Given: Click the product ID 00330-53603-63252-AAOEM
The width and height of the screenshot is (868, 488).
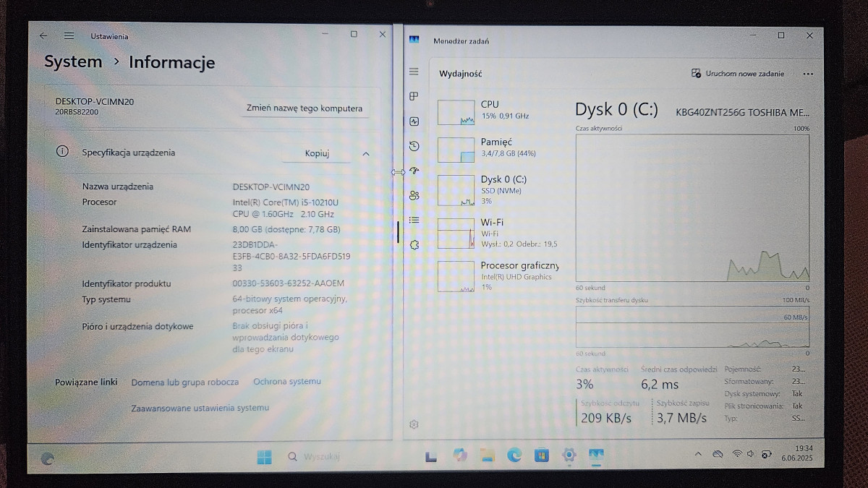Looking at the screenshot, I should [x=288, y=283].
